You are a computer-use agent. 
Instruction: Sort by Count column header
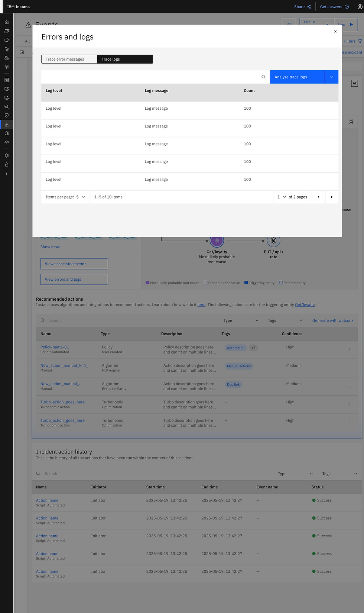249,91
